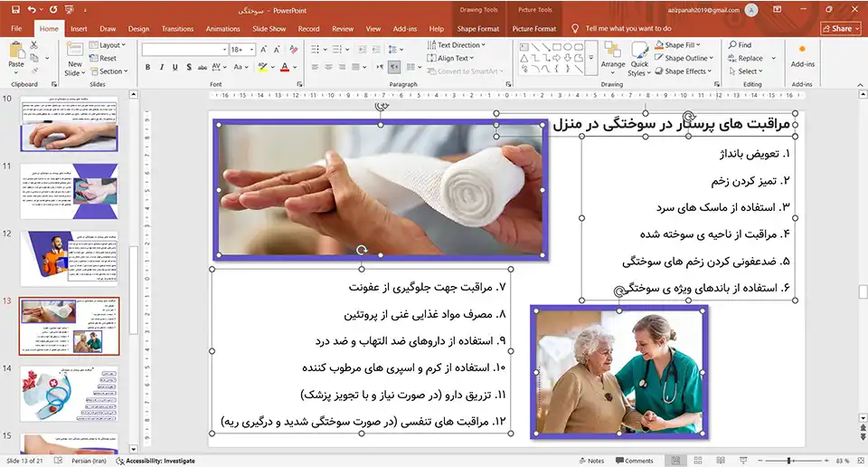
Task: Open the Section dropdown
Action: pyautogui.click(x=109, y=71)
